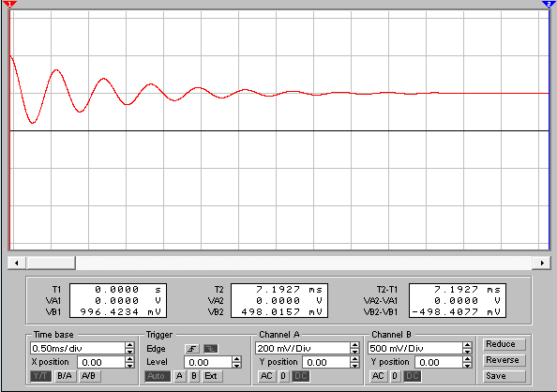Select A/B display mode
Image resolution: width=557 pixels, height=392 pixels.
coord(89,376)
